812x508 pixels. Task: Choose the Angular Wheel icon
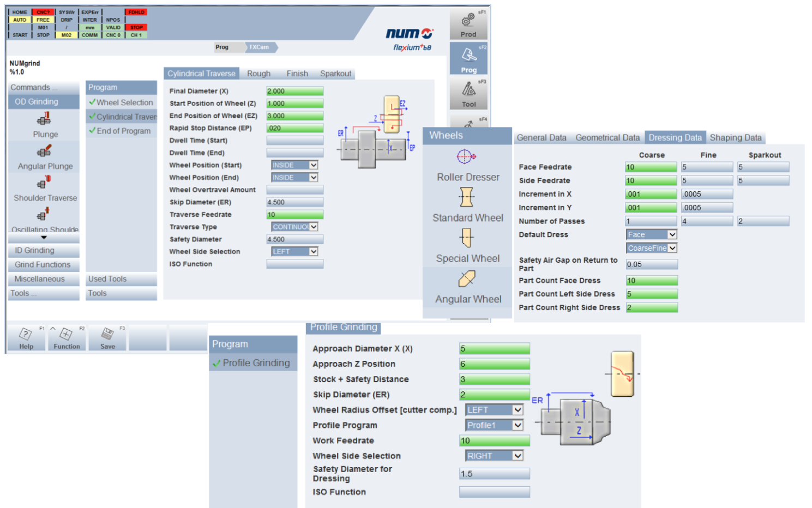(x=466, y=279)
